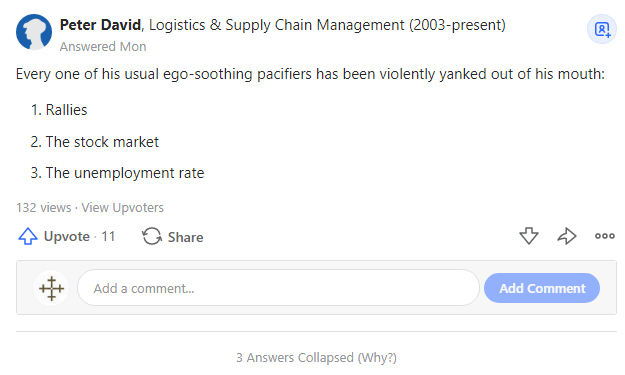
Task: Click the Share text label
Action: pos(185,237)
